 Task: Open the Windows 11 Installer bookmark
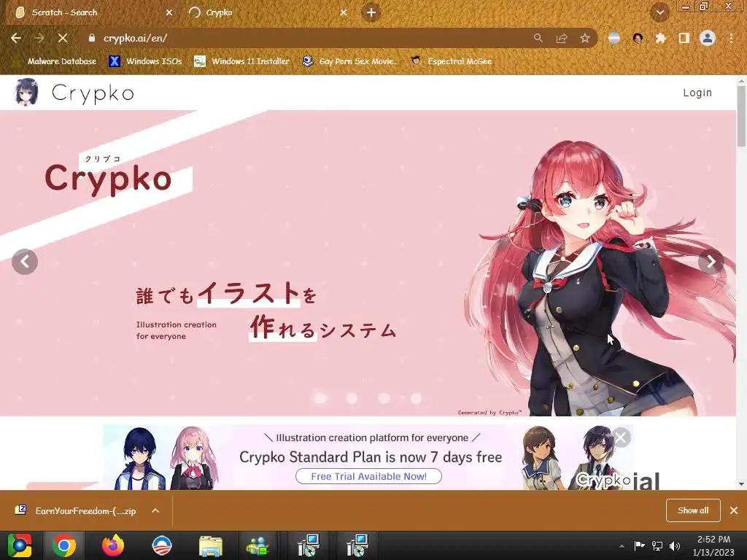[242, 61]
